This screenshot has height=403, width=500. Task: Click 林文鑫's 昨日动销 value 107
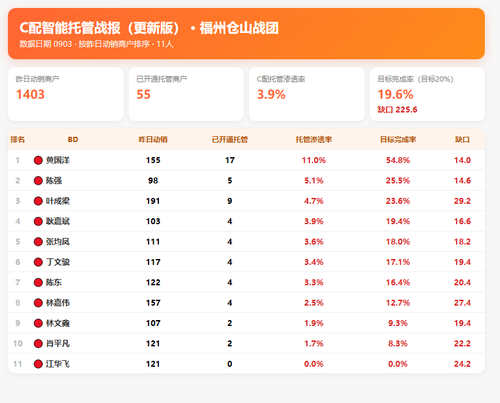pyautogui.click(x=153, y=323)
